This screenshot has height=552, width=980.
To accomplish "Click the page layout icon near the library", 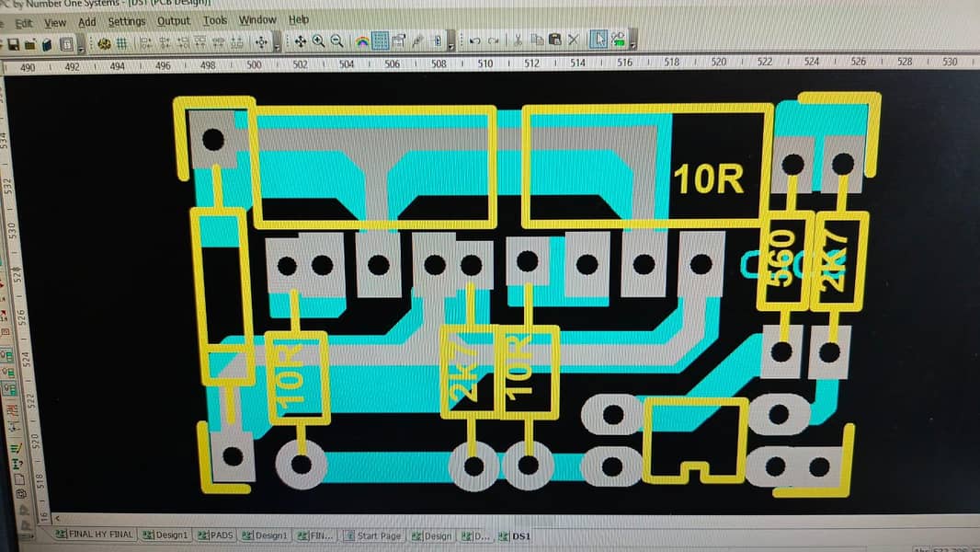I will pos(65,44).
